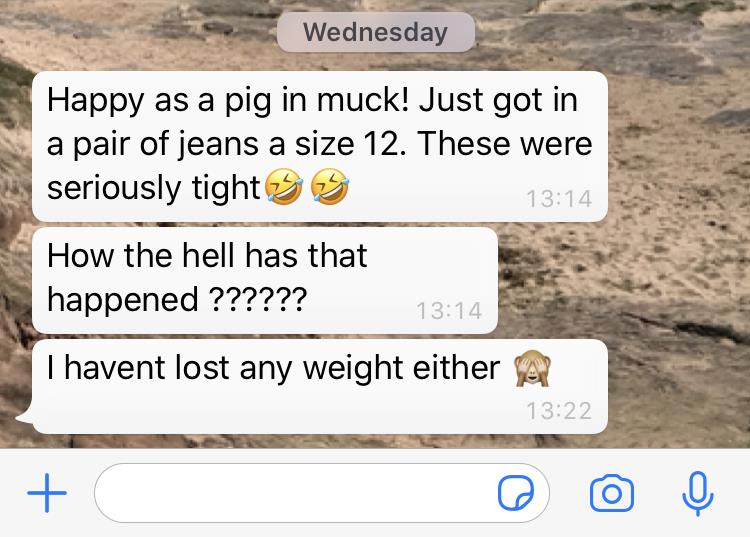This screenshot has width=750, height=537.
Task: Tap the 13:22 timestamp
Action: (559, 411)
